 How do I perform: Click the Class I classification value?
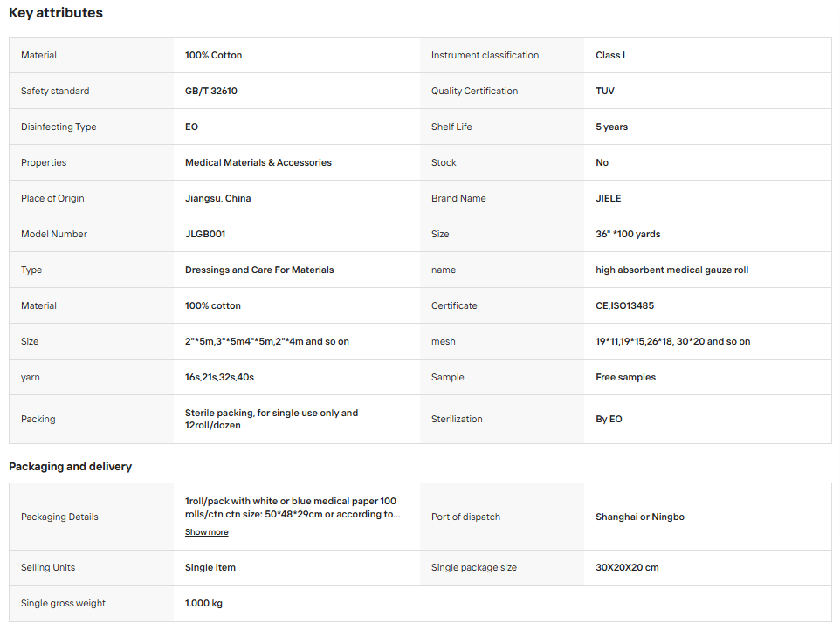610,55
